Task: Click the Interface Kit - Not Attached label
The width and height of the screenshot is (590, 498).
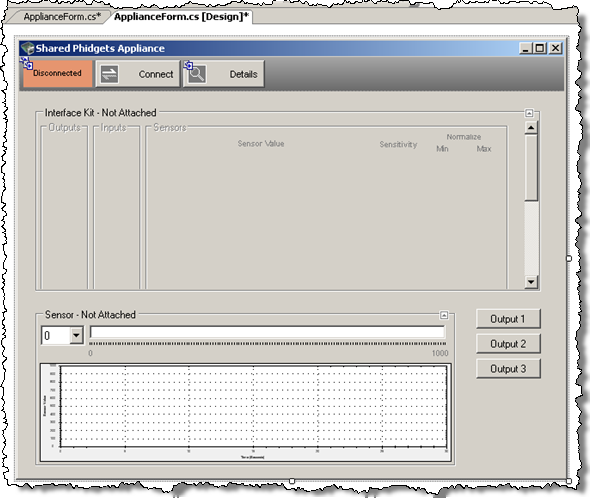Action: pos(100,113)
